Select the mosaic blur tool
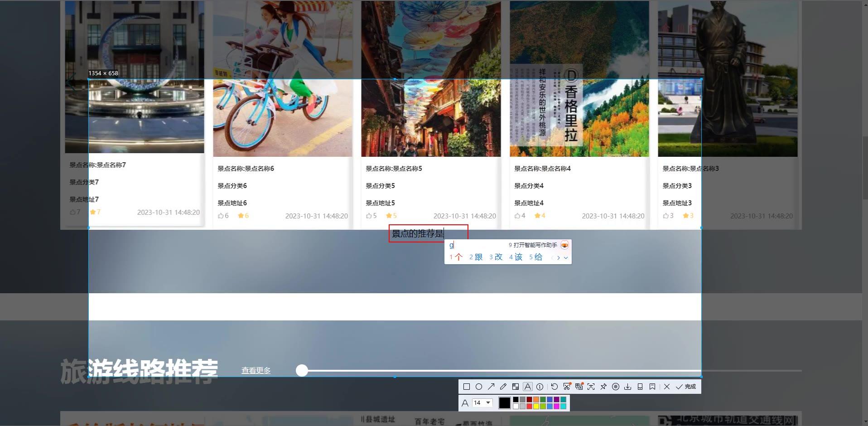The image size is (868, 426). coord(516,387)
